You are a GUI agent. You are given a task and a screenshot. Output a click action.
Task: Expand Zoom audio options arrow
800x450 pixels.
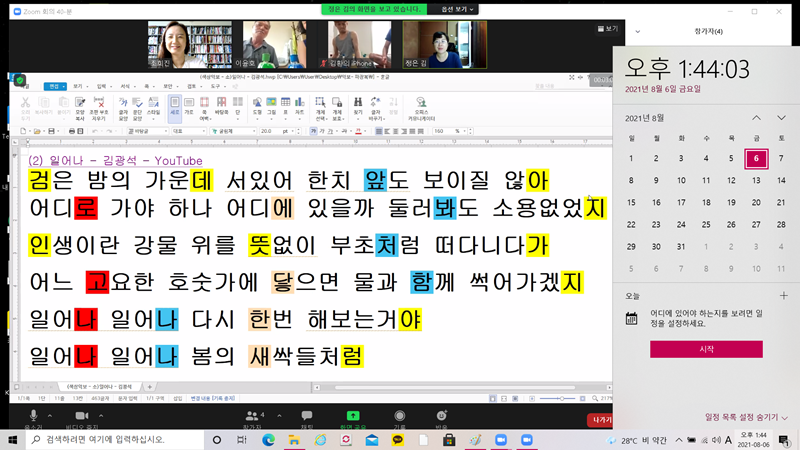click(50, 416)
